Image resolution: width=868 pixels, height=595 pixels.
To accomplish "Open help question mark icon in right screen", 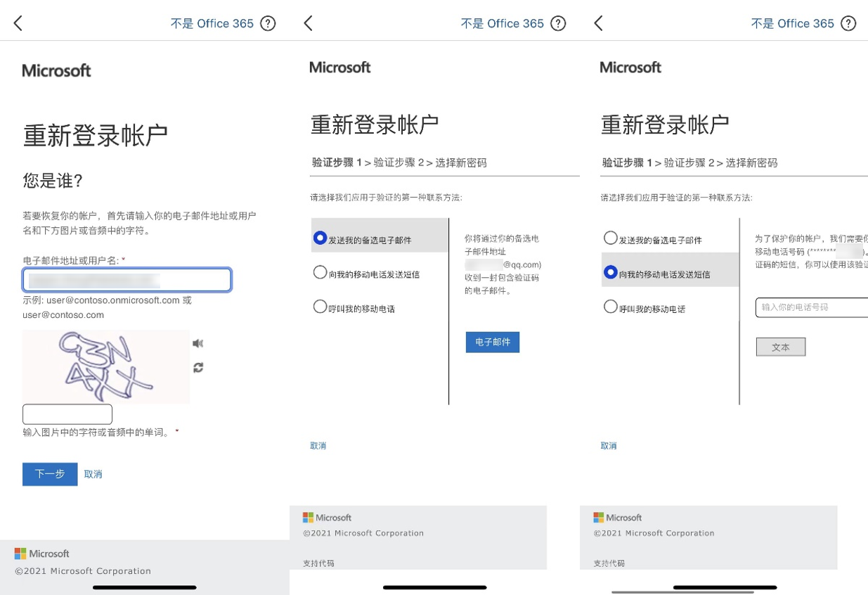I will point(848,23).
